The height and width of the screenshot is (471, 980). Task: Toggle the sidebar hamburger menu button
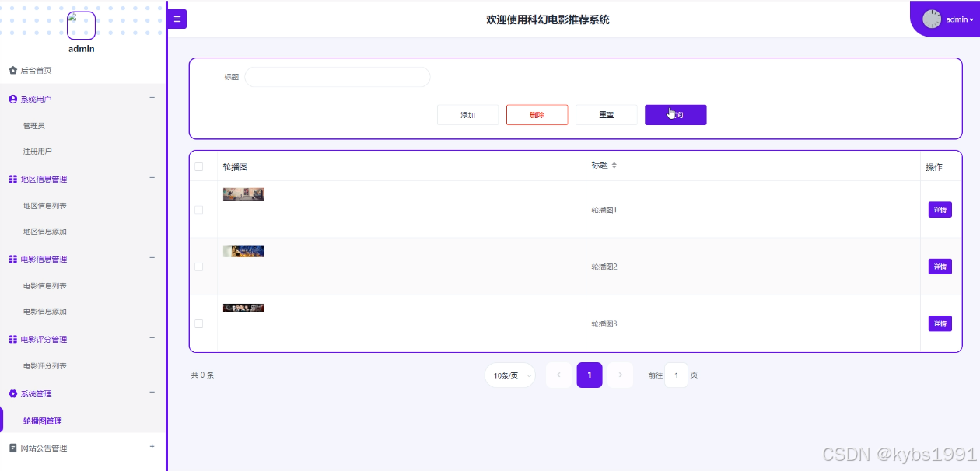pos(177,19)
